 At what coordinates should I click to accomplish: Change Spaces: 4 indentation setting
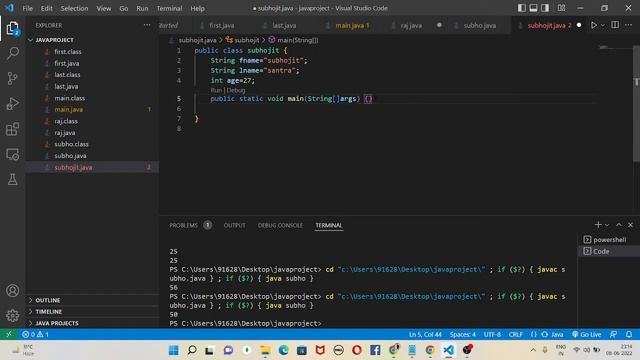462,334
